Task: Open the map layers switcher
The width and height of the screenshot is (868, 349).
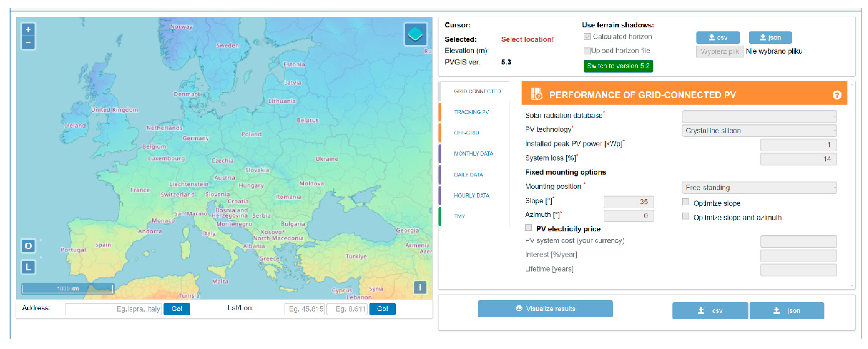Action: (x=415, y=34)
